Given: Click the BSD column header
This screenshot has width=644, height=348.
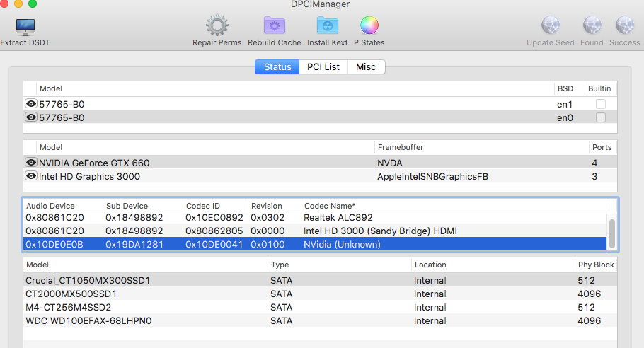Looking at the screenshot, I should 565,88.
